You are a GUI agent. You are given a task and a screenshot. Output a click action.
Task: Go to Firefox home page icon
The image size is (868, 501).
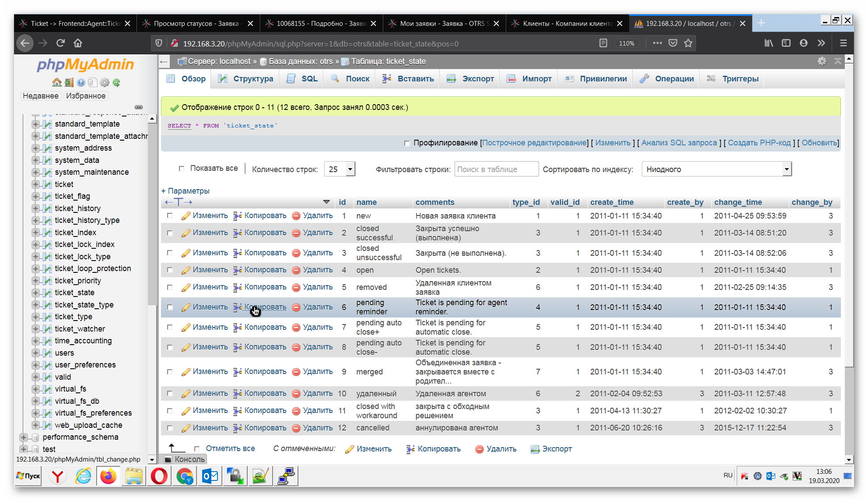pyautogui.click(x=78, y=43)
